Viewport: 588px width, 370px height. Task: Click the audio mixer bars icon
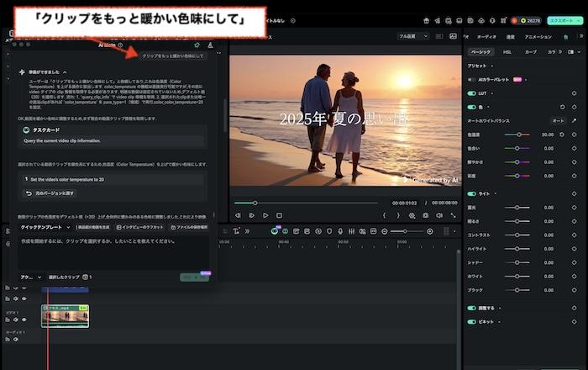tap(351, 231)
